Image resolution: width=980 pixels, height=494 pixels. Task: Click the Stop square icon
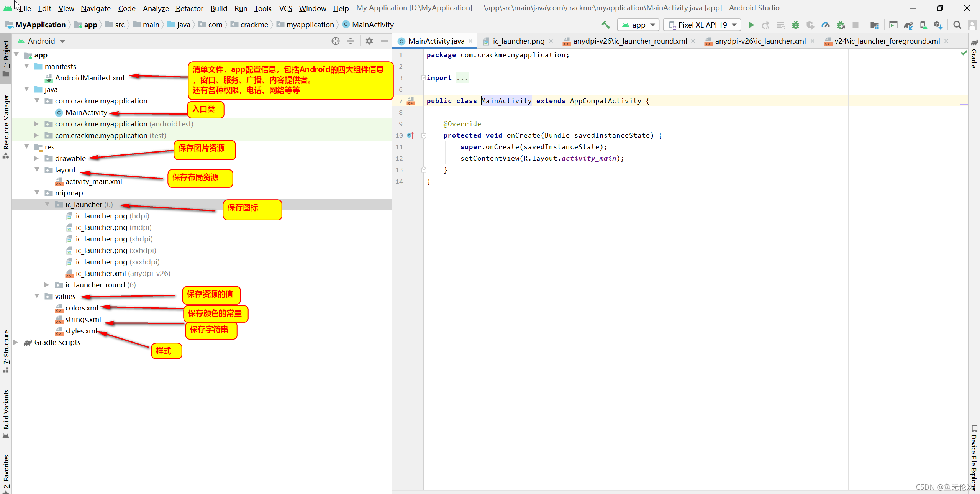coord(855,25)
